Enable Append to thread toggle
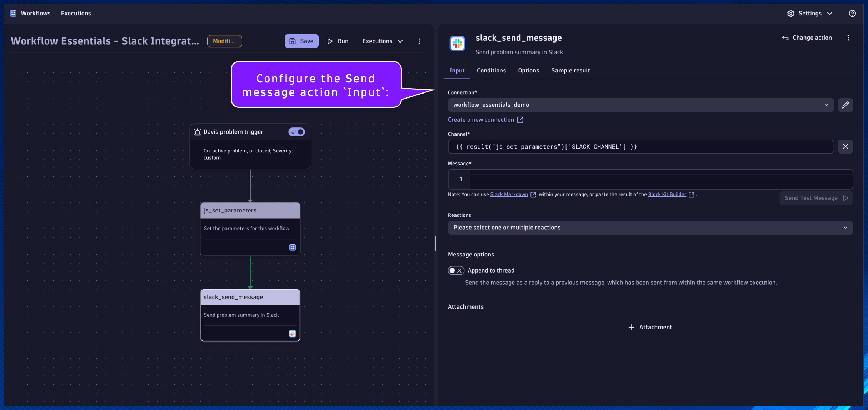The image size is (868, 410). point(456,270)
